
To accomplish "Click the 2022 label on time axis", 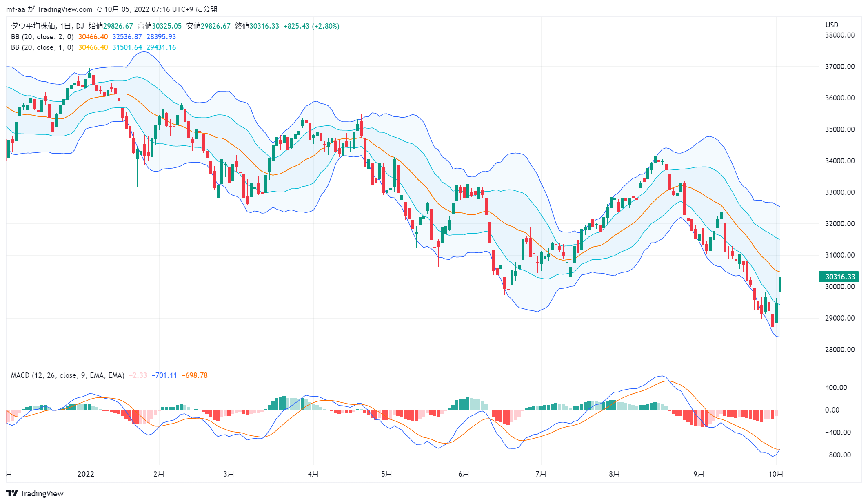I will 86,474.
